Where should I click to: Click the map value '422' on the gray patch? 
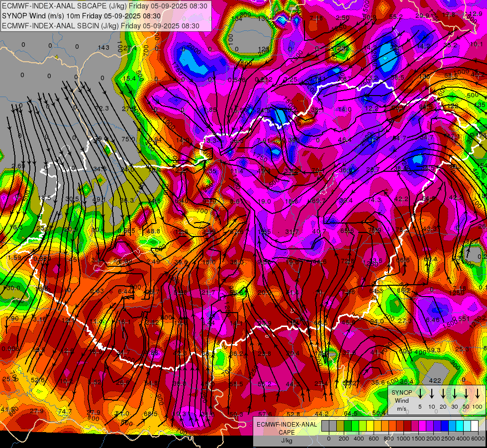pos(435,380)
